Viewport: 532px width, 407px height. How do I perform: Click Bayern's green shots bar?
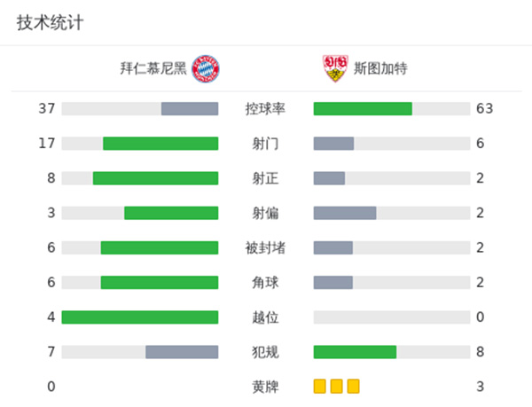pyautogui.click(x=160, y=144)
